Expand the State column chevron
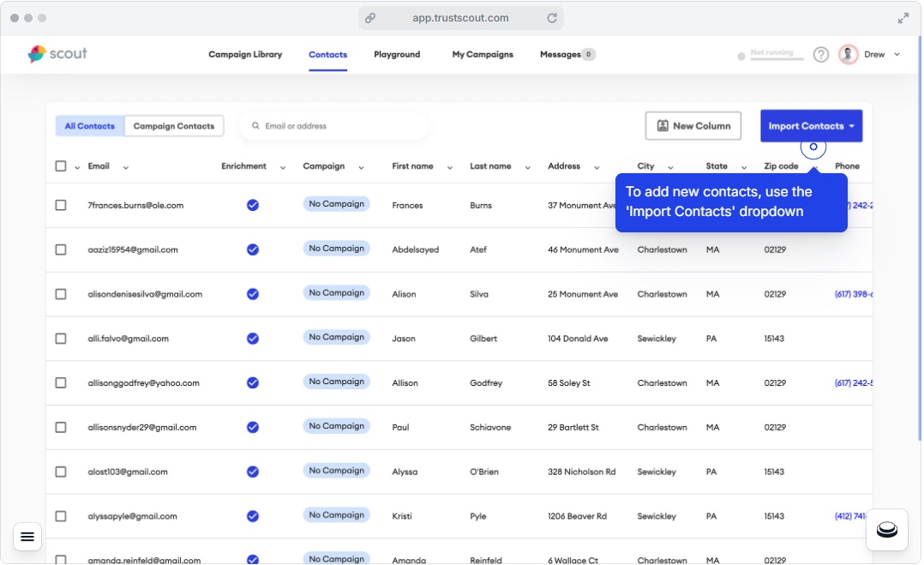 (x=744, y=168)
